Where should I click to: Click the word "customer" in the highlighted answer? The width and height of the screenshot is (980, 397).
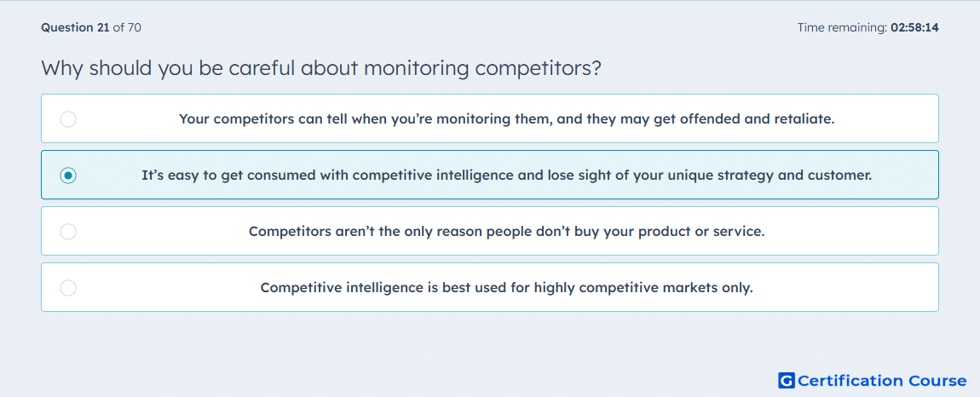click(x=838, y=175)
